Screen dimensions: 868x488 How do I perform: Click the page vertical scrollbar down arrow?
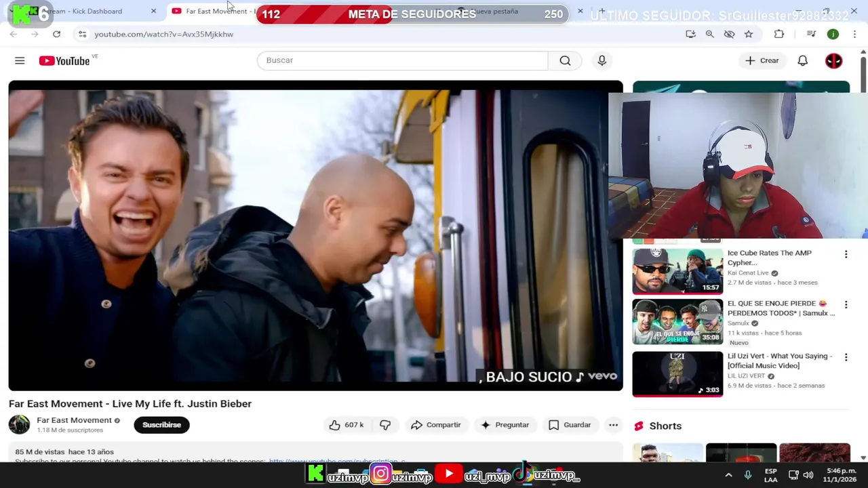863,457
